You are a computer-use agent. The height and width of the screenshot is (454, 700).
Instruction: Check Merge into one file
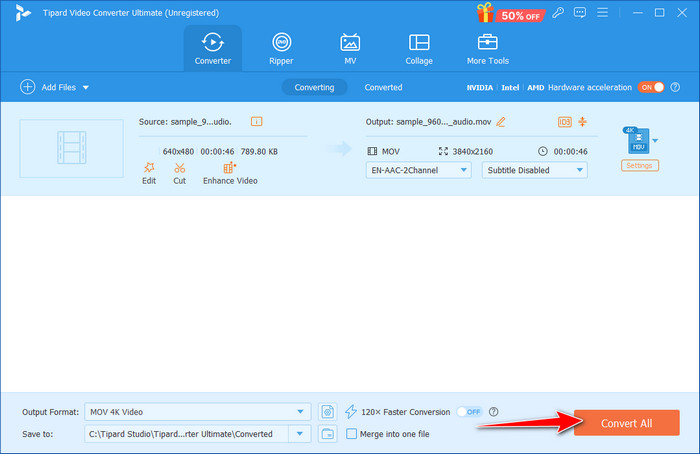pos(352,434)
